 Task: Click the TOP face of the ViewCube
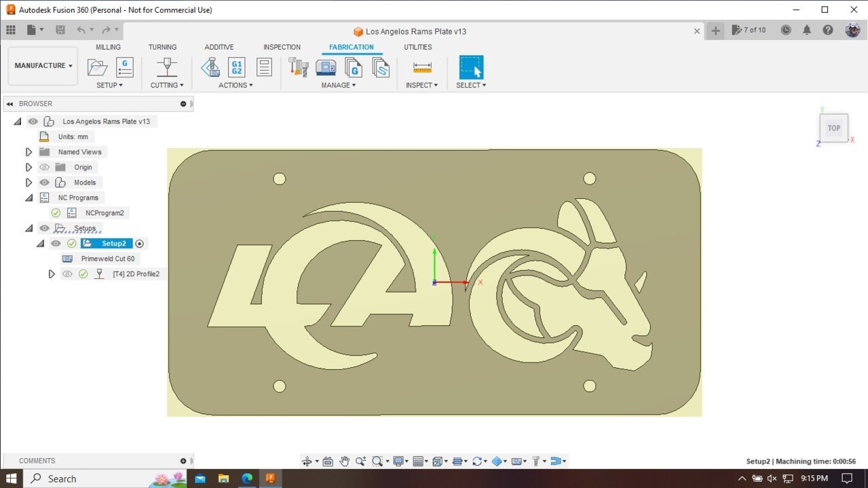coord(834,128)
